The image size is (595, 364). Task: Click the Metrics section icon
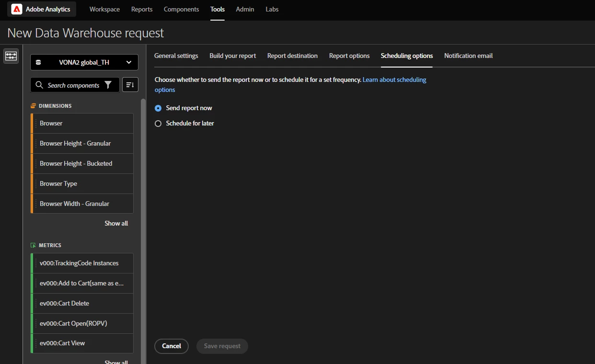[33, 245]
